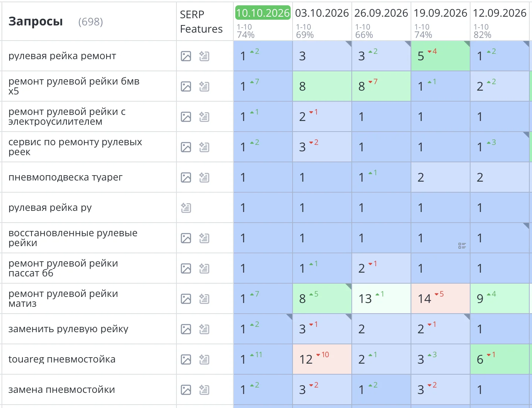This screenshot has height=408, width=532.
Task: Click image icon for ремонт рулевой рейки матиз
Action: click(x=186, y=299)
